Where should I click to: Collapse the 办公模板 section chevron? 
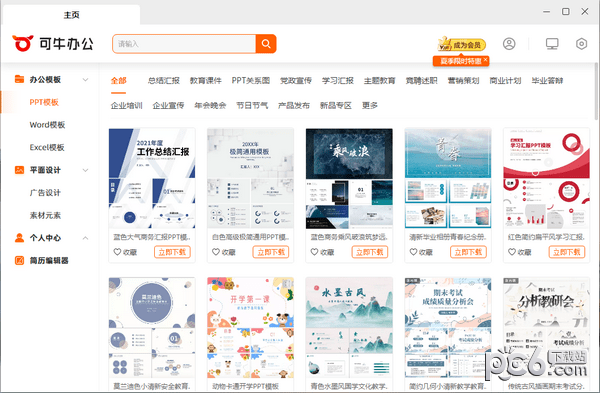click(x=85, y=80)
